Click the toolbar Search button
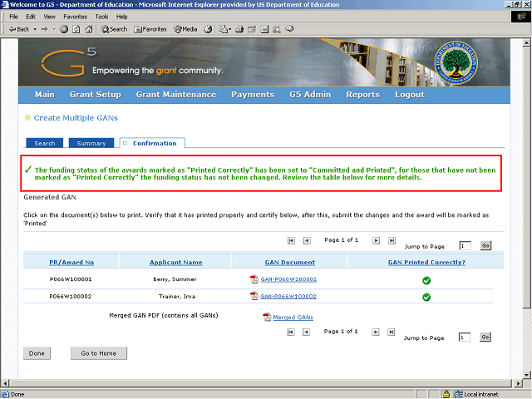This screenshot has height=399, width=532. 114,29
